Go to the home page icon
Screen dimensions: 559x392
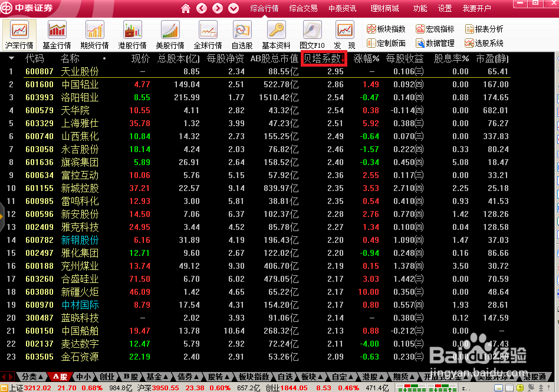[x=186, y=8]
